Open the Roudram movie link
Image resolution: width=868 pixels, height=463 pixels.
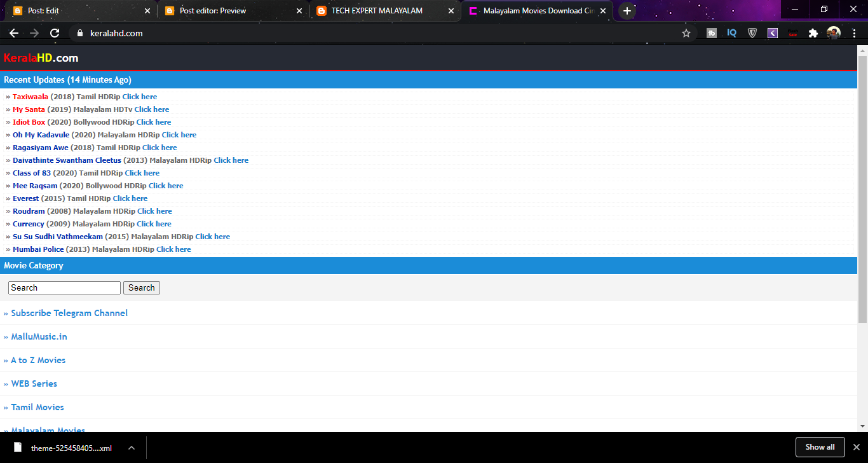(29, 211)
